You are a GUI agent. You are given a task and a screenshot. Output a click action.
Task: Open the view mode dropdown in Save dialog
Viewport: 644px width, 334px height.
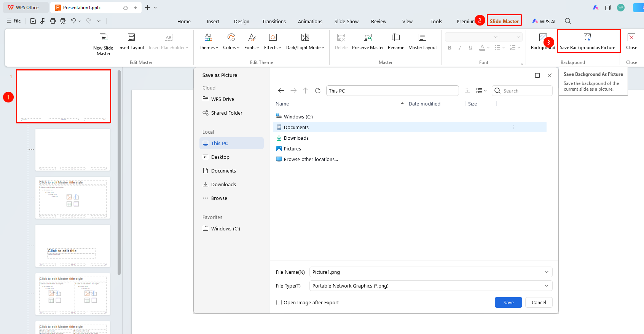[x=481, y=91]
